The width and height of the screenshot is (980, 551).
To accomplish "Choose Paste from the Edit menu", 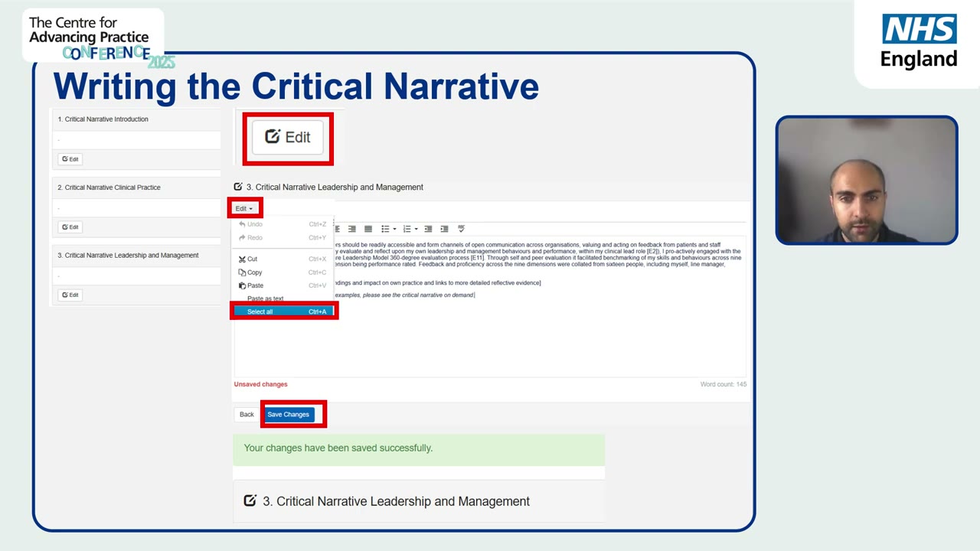I will click(283, 285).
